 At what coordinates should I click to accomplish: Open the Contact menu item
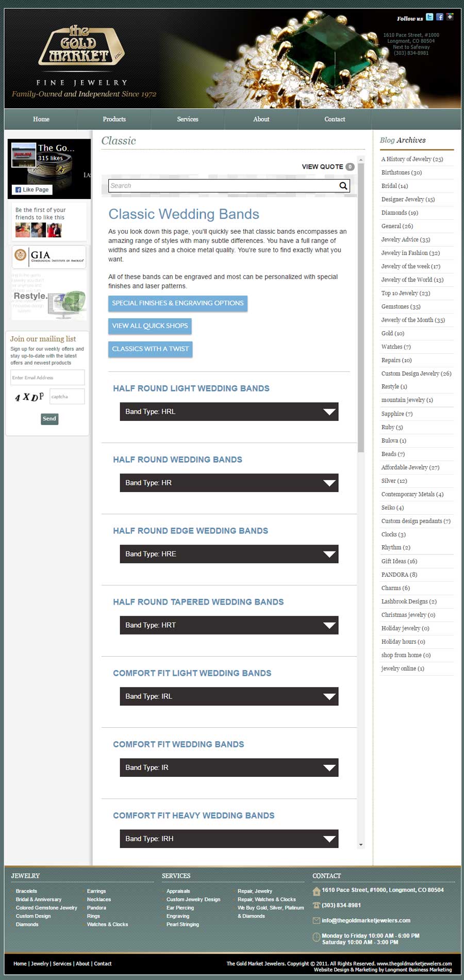(x=335, y=119)
